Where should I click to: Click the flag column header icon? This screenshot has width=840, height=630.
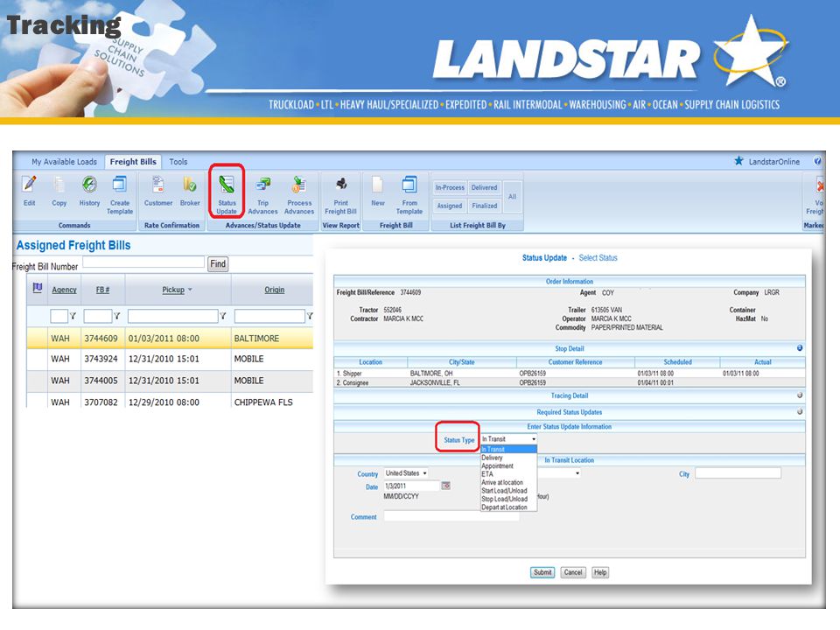pyautogui.click(x=37, y=288)
